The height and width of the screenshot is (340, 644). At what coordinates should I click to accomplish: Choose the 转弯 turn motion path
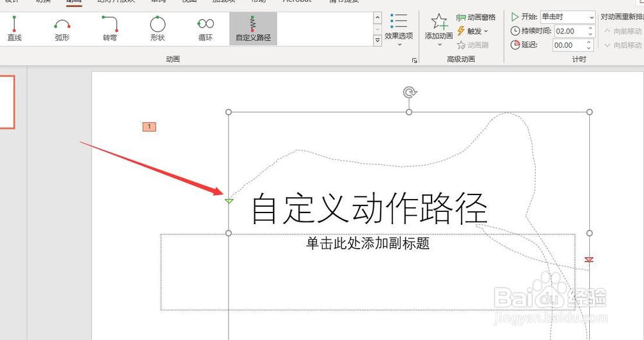tap(109, 29)
